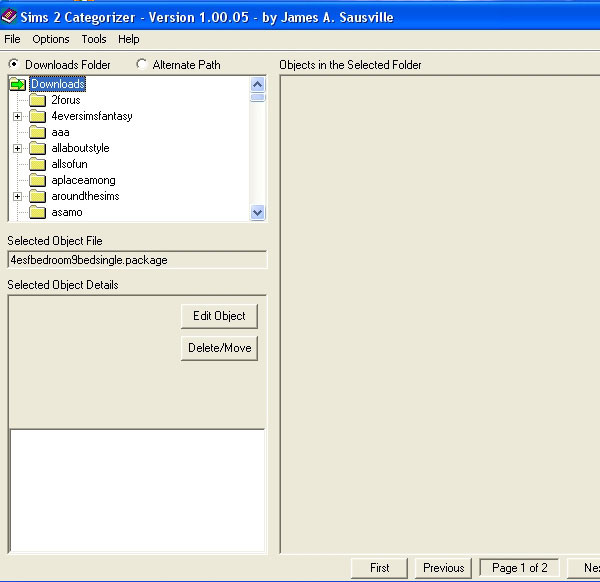Open the Options menu

51,39
